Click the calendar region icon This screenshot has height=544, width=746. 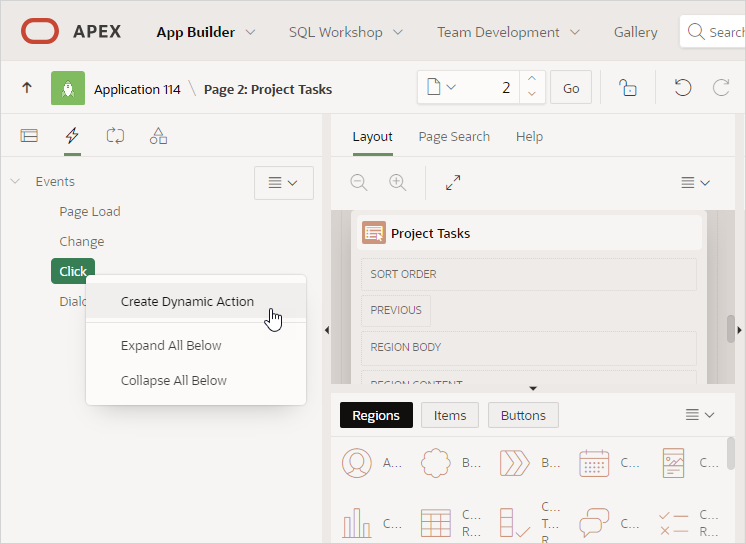click(x=594, y=463)
